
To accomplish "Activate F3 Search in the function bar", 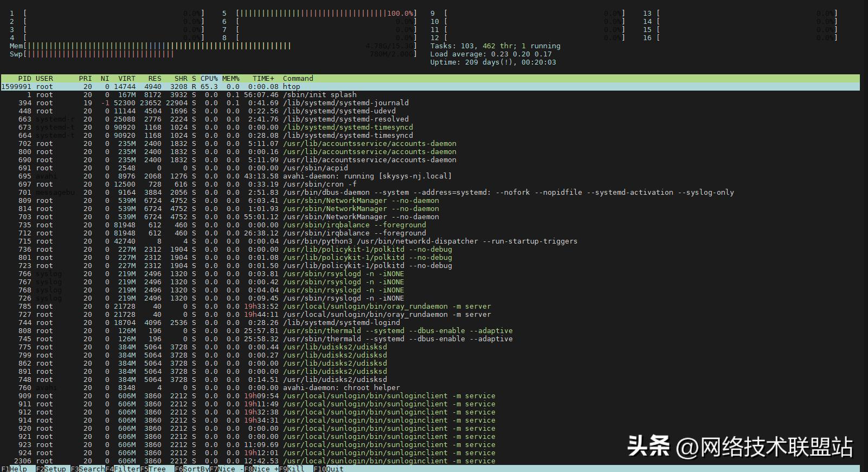I will pyautogui.click(x=88, y=469).
